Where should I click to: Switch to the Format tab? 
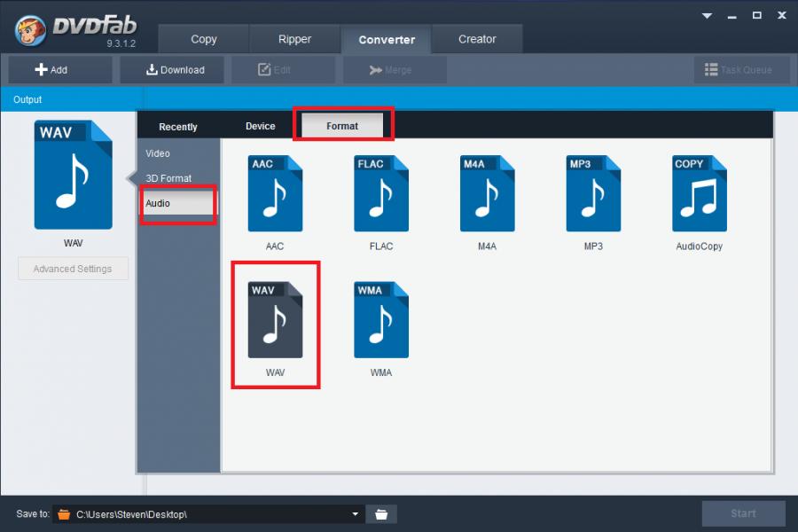coord(342,126)
